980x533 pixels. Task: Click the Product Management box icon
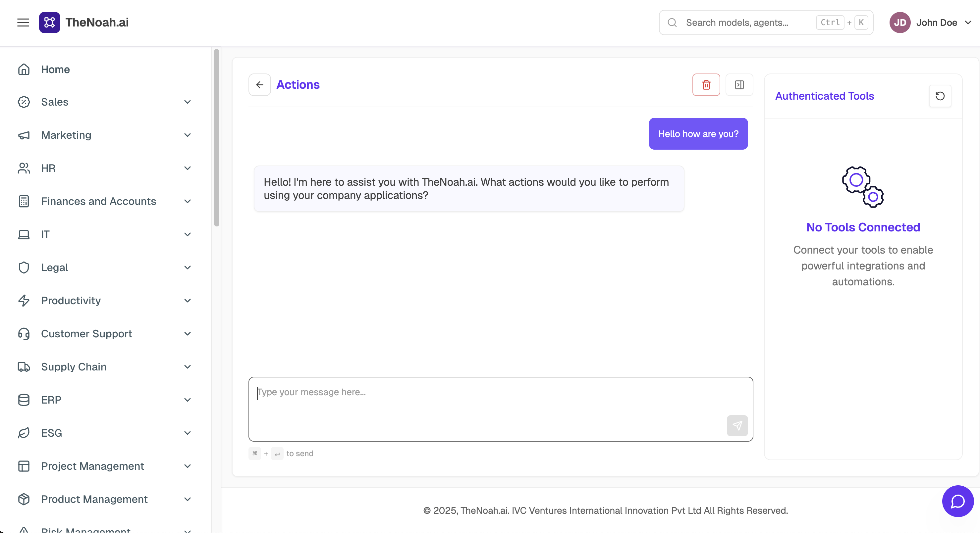click(x=24, y=499)
